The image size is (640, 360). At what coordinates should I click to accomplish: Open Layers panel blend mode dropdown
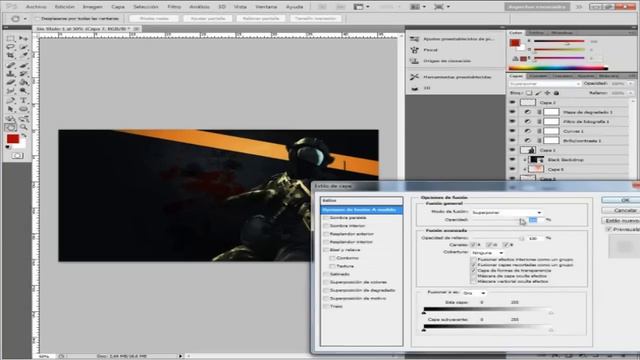(545, 84)
